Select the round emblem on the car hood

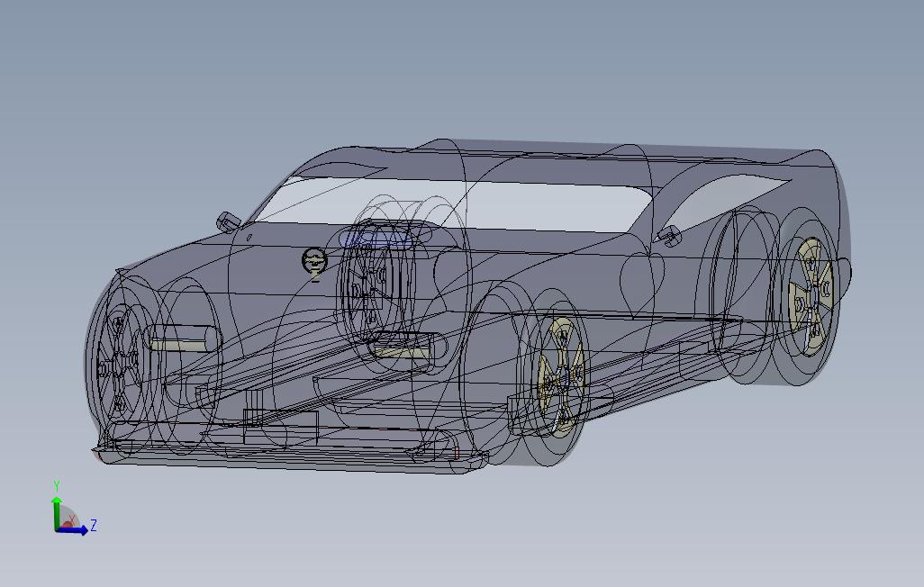click(314, 260)
